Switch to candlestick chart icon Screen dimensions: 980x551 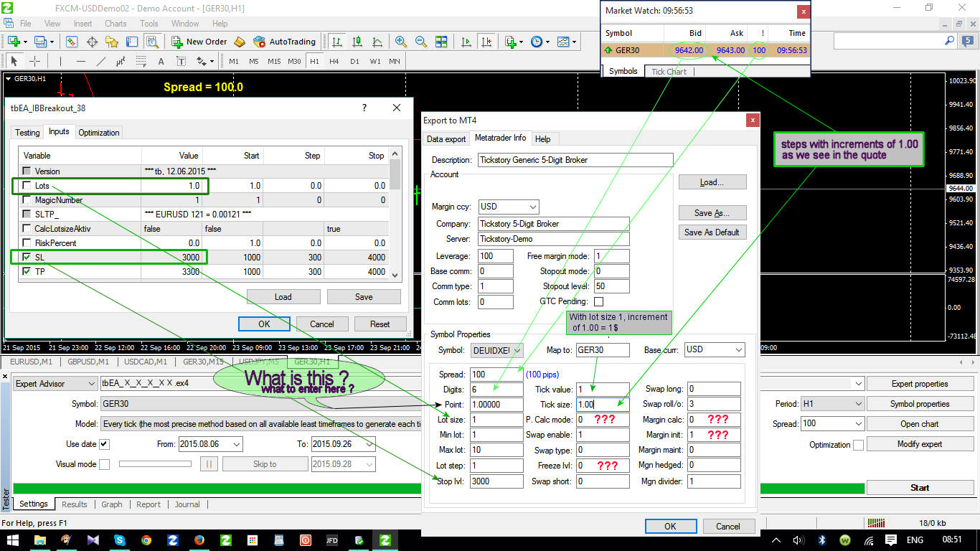[357, 42]
